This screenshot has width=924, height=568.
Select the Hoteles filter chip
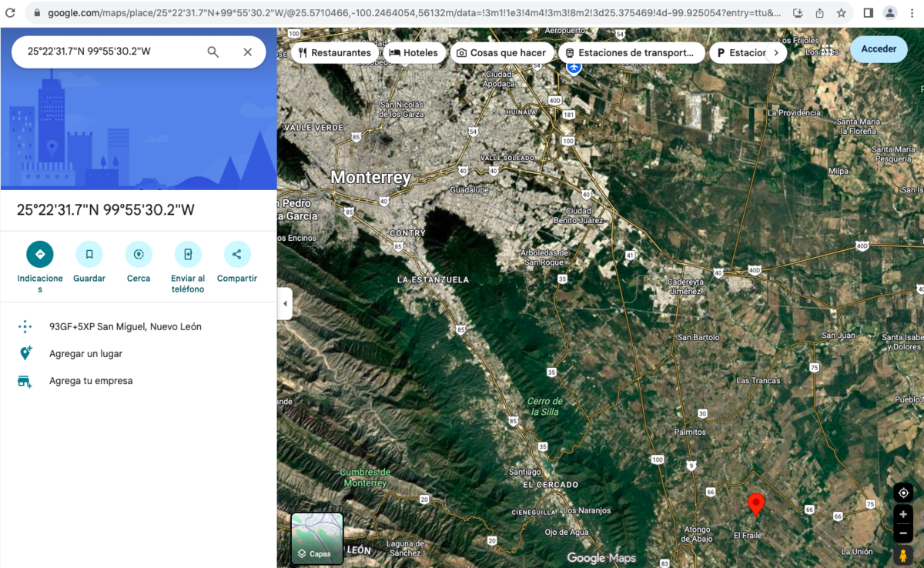pyautogui.click(x=414, y=53)
